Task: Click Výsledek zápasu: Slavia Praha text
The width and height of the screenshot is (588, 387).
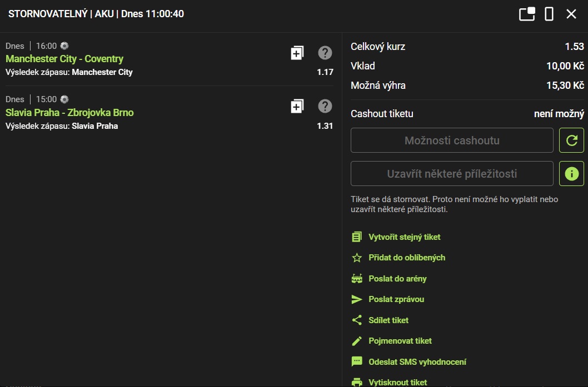Action: click(x=62, y=126)
